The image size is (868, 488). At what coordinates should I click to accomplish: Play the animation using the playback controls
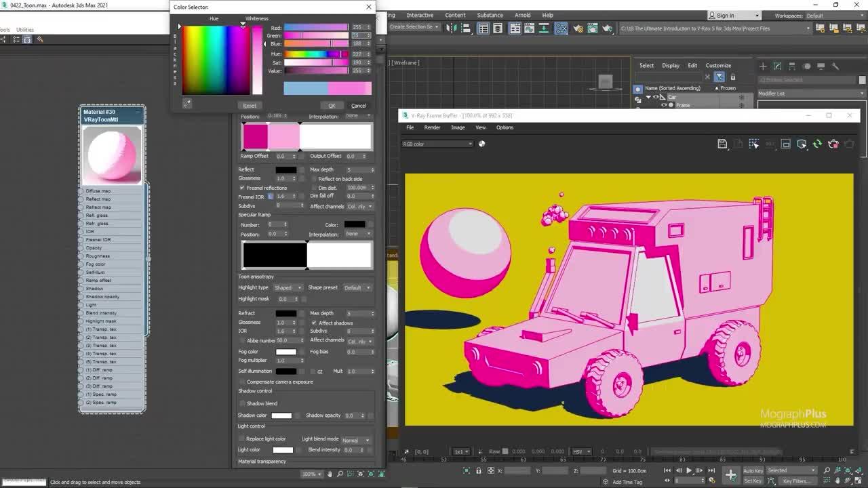689,470
